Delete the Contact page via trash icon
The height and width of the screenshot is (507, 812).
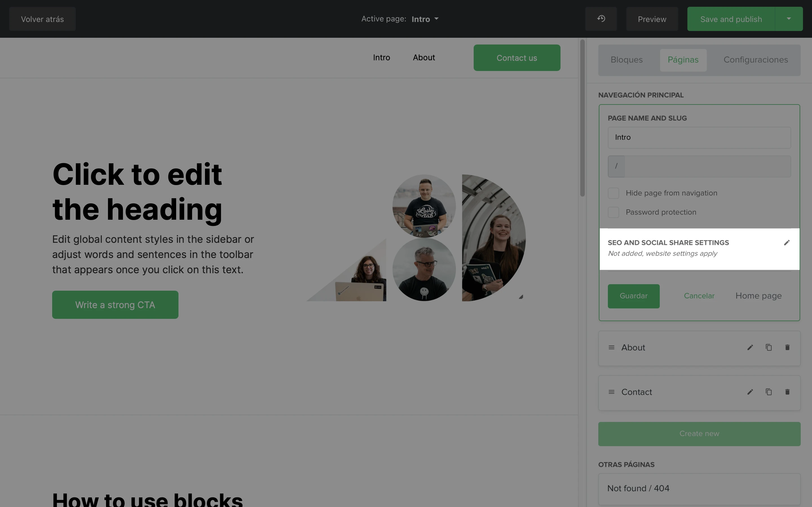787,392
